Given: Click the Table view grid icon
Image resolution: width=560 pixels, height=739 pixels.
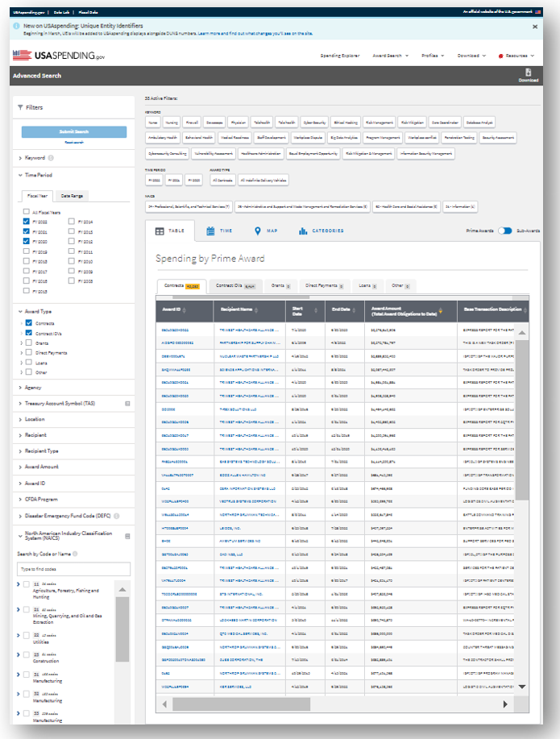Looking at the screenshot, I should [x=160, y=231].
